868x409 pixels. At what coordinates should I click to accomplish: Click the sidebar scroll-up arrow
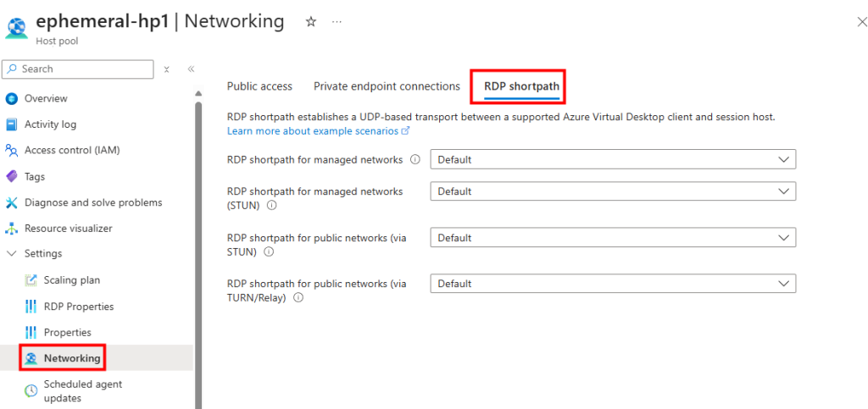[198, 93]
